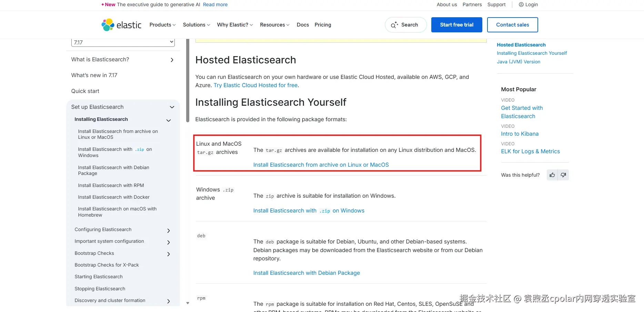Open the Pricing page

click(323, 25)
